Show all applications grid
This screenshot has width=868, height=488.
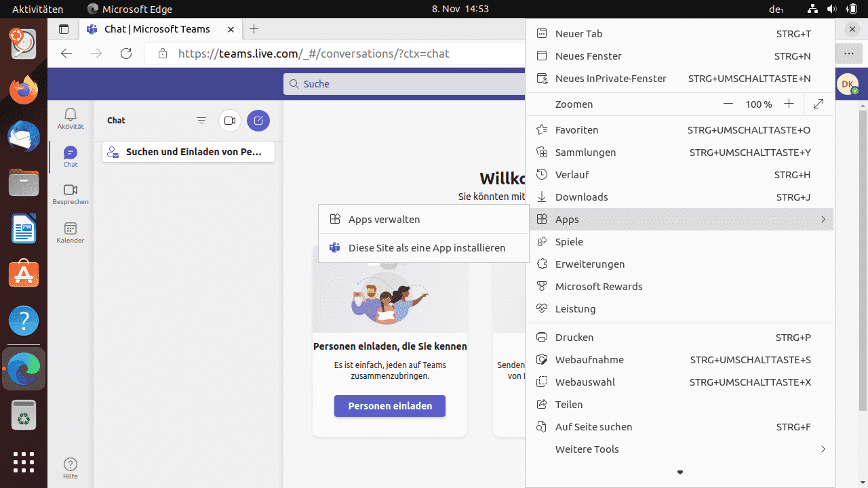click(x=24, y=462)
